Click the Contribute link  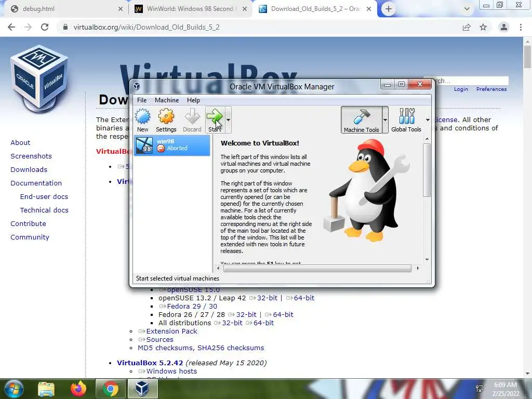coord(28,223)
